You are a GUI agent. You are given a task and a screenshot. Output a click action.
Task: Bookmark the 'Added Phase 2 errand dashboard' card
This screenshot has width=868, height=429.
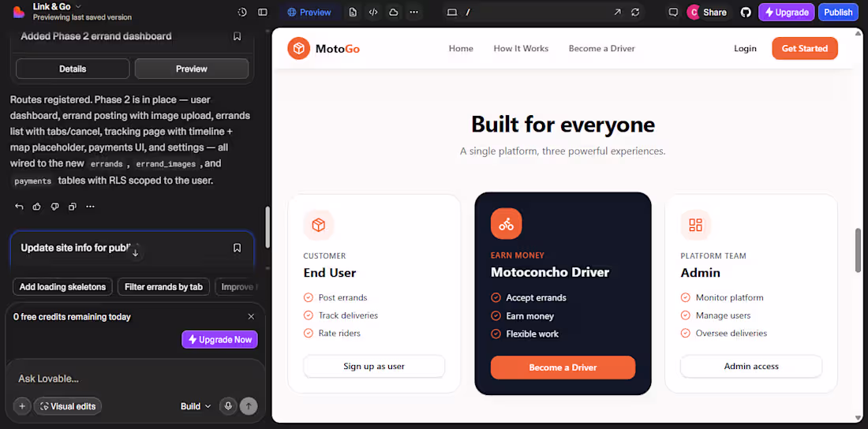237,36
